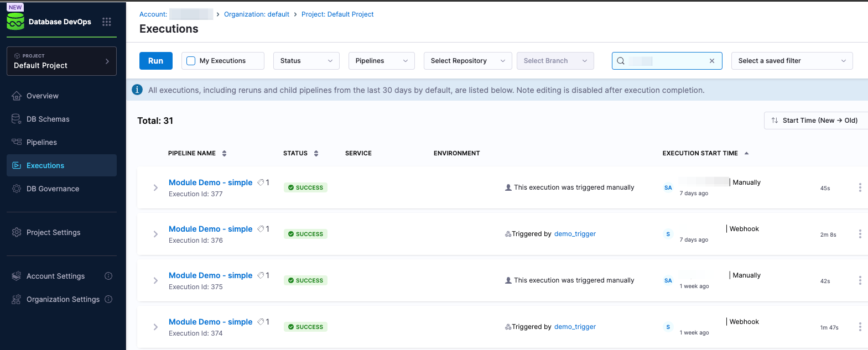Sort by Pipeline Name column arrows
868x350 pixels.
click(224, 153)
